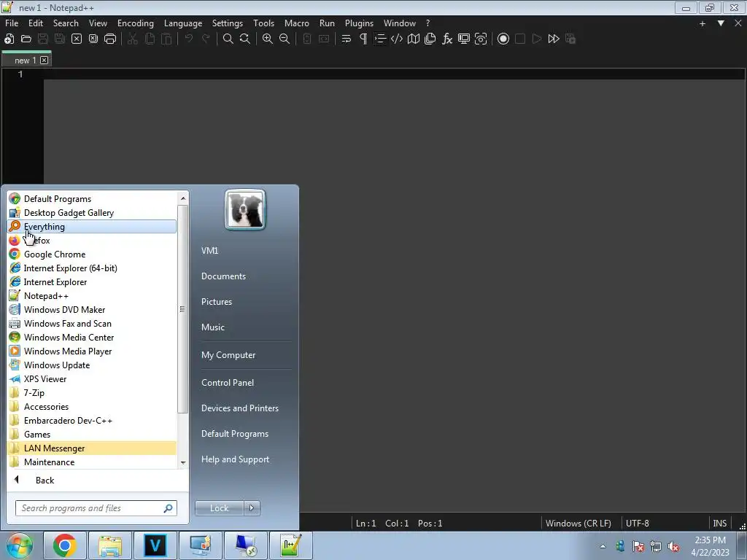This screenshot has height=560, width=747.
Task: Close the new 1 tab with its X
Action: point(44,60)
